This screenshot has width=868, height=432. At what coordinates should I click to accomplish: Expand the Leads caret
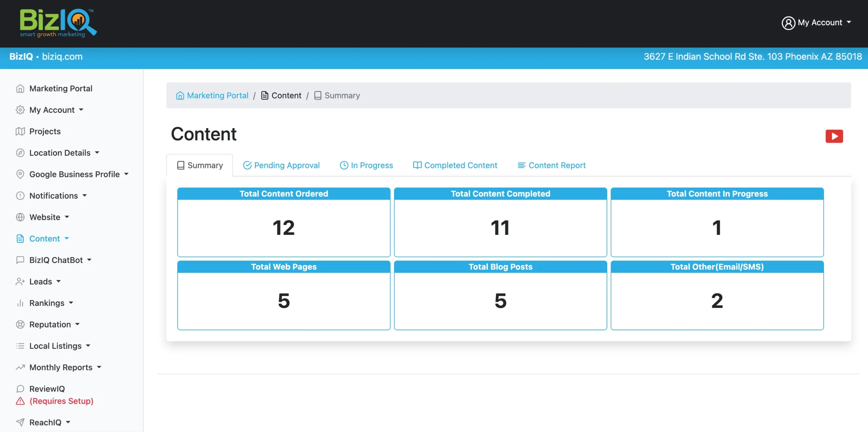coord(58,281)
